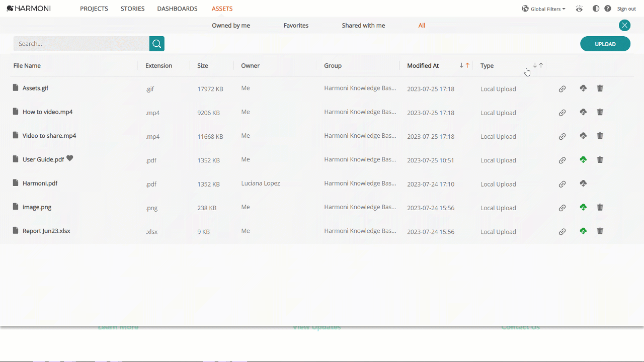The image size is (644, 362).
Task: Copy link for image.png
Action: tap(562, 208)
